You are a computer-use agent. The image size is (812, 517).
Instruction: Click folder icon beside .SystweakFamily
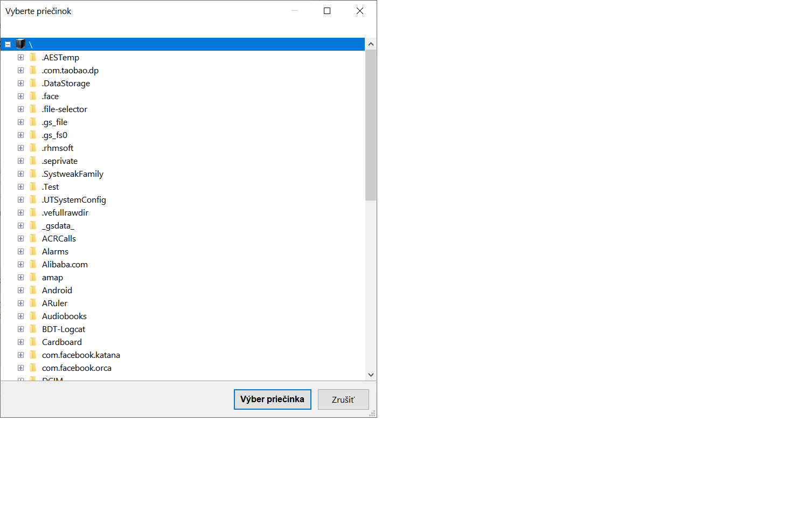33,174
